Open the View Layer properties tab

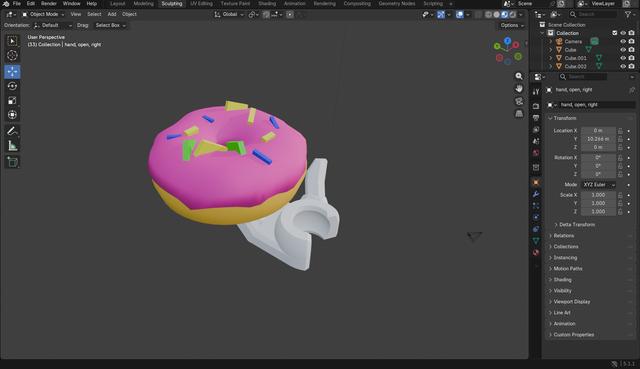click(536, 129)
